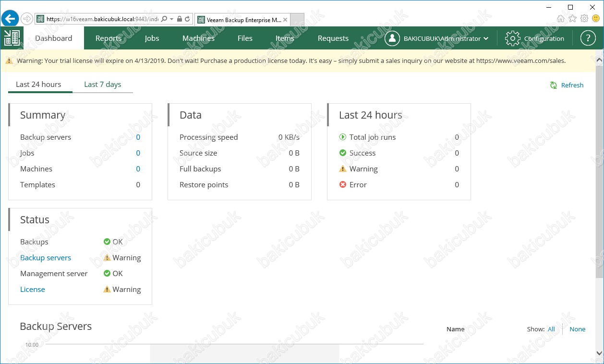
Task: Click the browser Back arrow button
Action: (10, 19)
